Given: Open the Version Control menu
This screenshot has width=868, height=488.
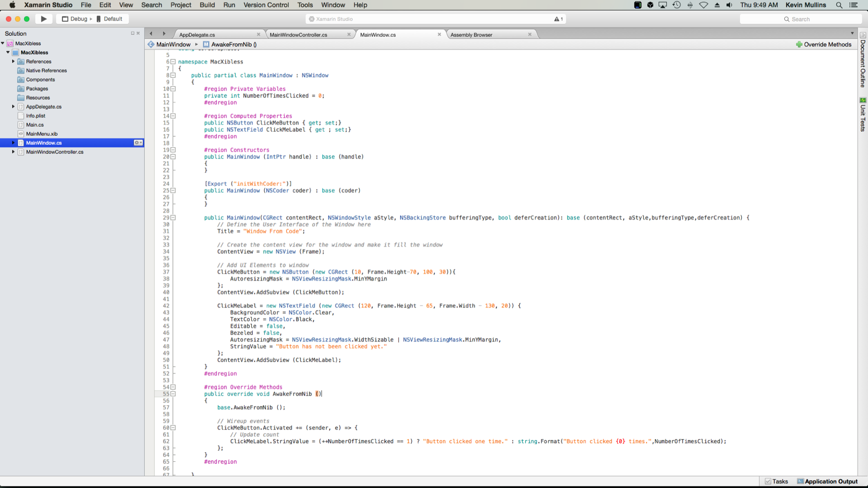Looking at the screenshot, I should click(266, 5).
